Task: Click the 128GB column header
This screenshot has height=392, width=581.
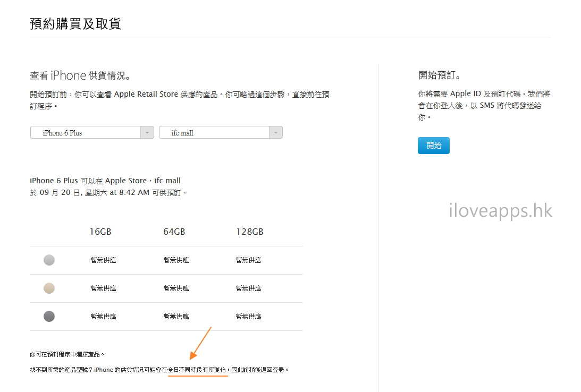Action: pos(250,232)
